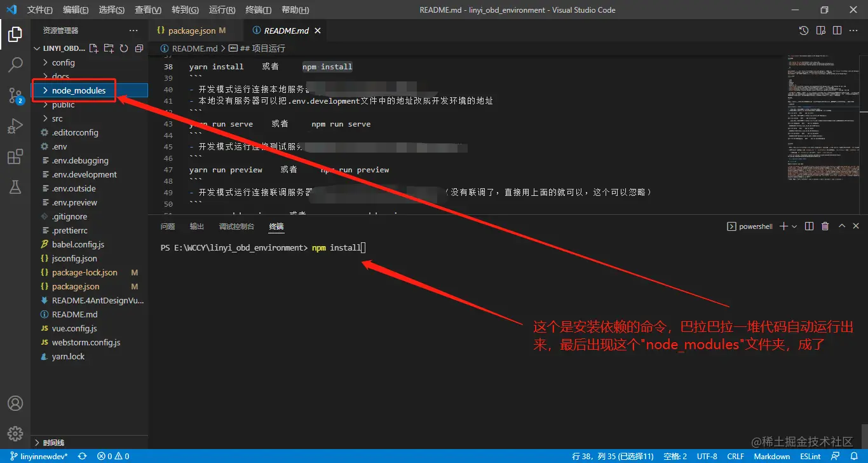The width and height of the screenshot is (868, 463).
Task: Close the README.md editor tab
Action: 318,31
